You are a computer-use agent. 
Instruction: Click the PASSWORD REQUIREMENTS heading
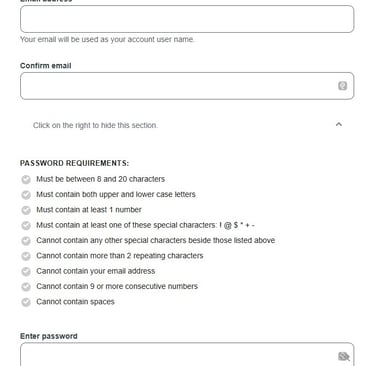[74, 163]
